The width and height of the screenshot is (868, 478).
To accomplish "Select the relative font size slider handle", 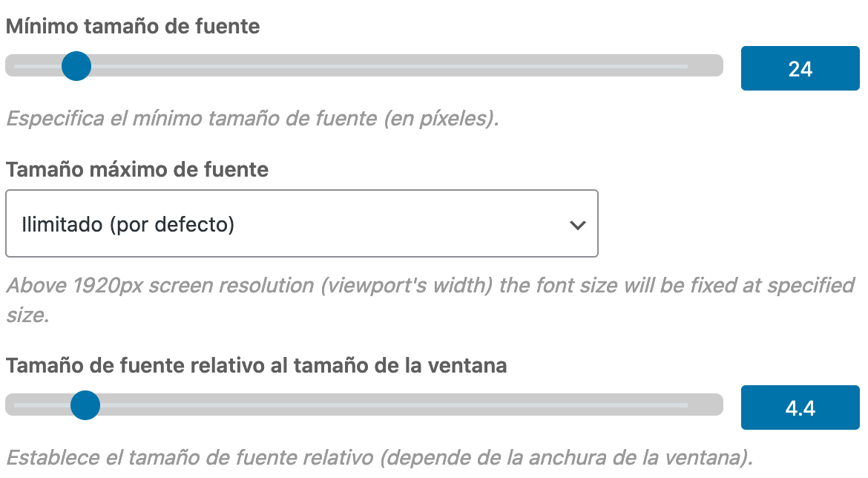I will click(85, 406).
